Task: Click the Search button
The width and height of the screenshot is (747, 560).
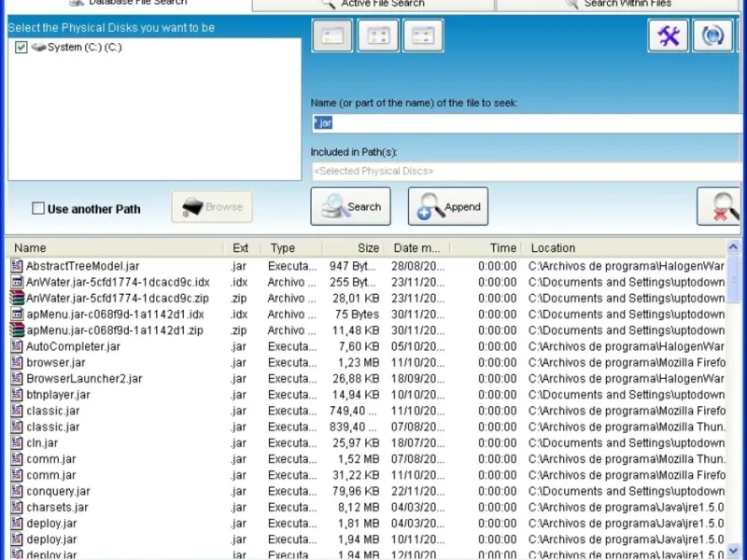Action: (351, 206)
